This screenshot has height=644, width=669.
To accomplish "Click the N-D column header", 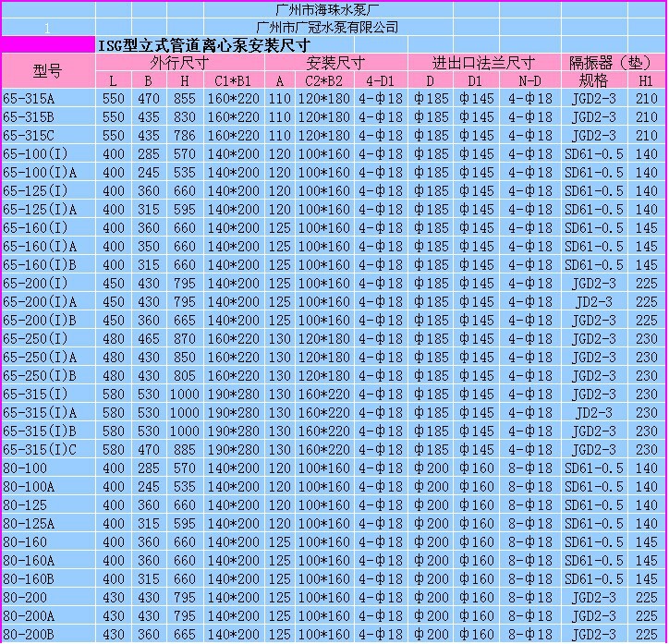I will click(x=530, y=80).
